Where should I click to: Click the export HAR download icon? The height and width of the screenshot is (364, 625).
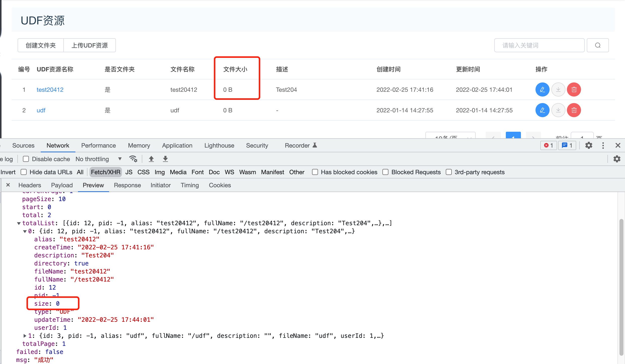point(165,159)
